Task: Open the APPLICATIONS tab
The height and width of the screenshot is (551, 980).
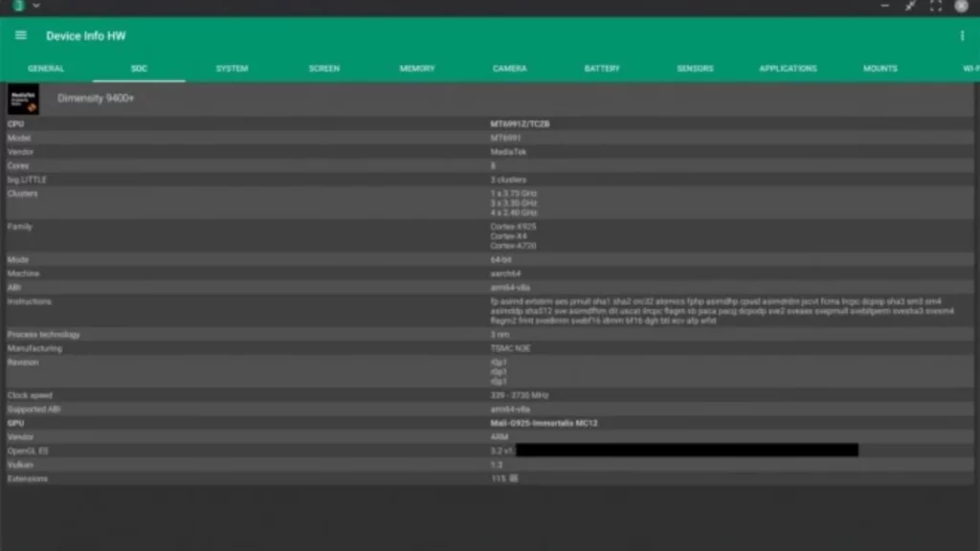Action: pyautogui.click(x=788, y=68)
